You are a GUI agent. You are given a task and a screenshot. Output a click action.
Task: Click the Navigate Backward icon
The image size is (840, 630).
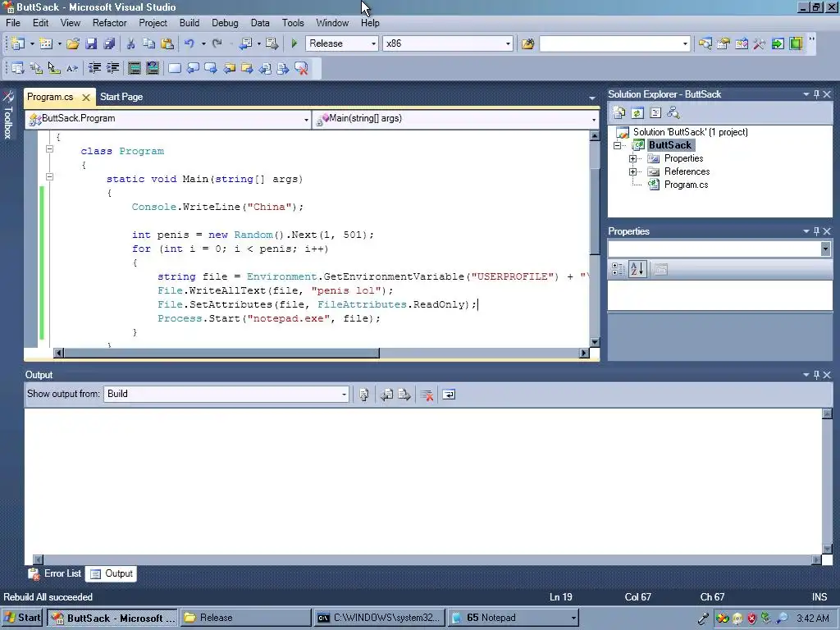246,44
